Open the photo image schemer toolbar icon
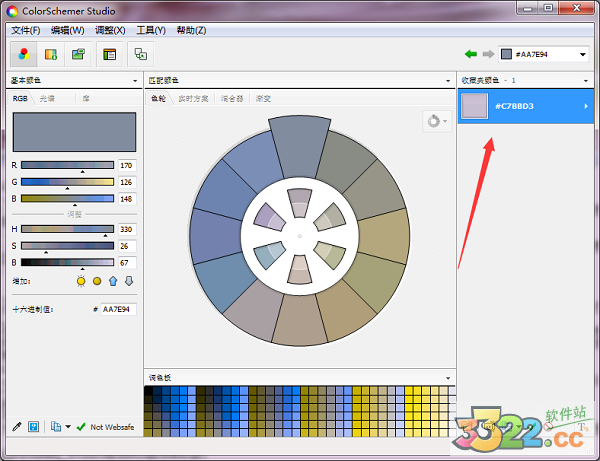 (x=78, y=54)
